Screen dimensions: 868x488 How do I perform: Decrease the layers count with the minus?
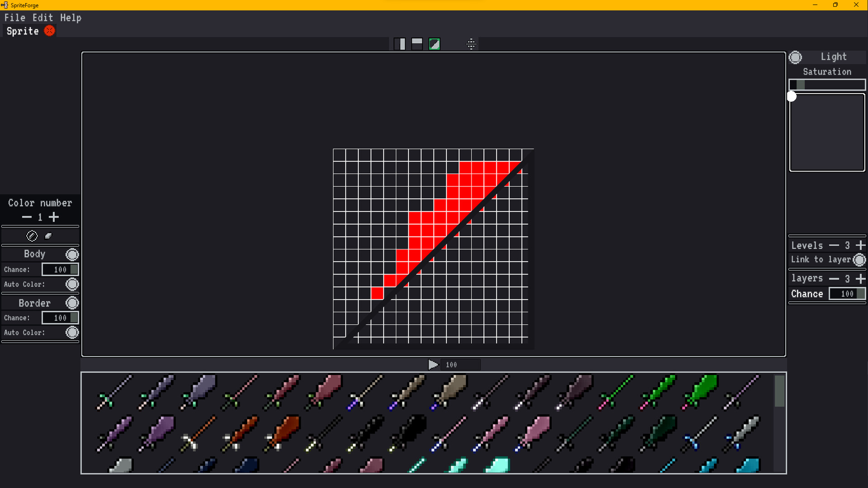834,279
